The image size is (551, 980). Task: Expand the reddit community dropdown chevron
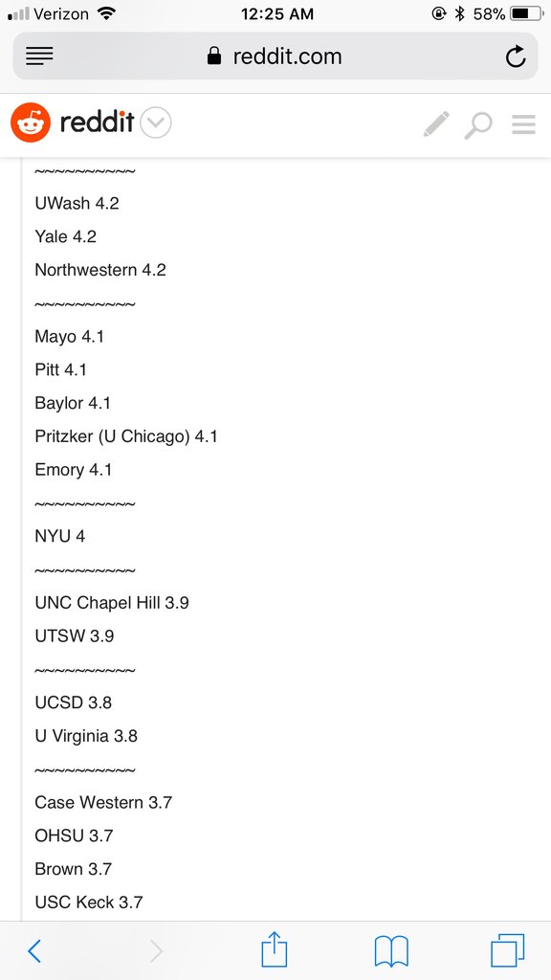pyautogui.click(x=156, y=122)
